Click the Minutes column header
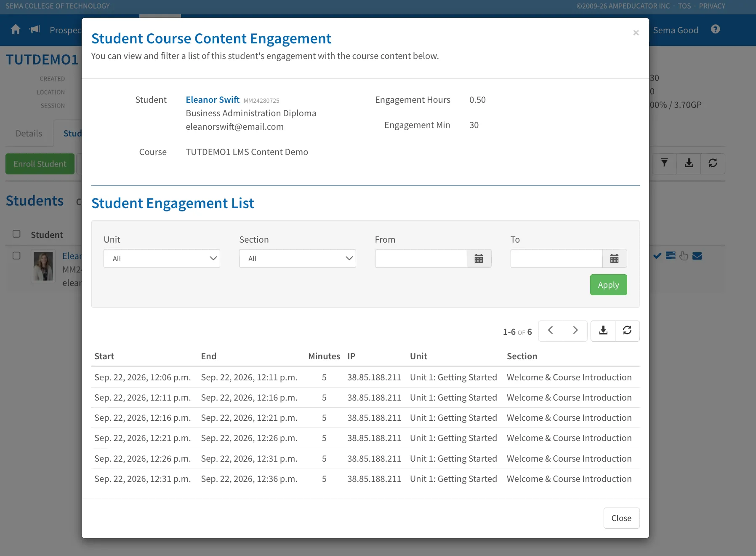 [x=324, y=356]
